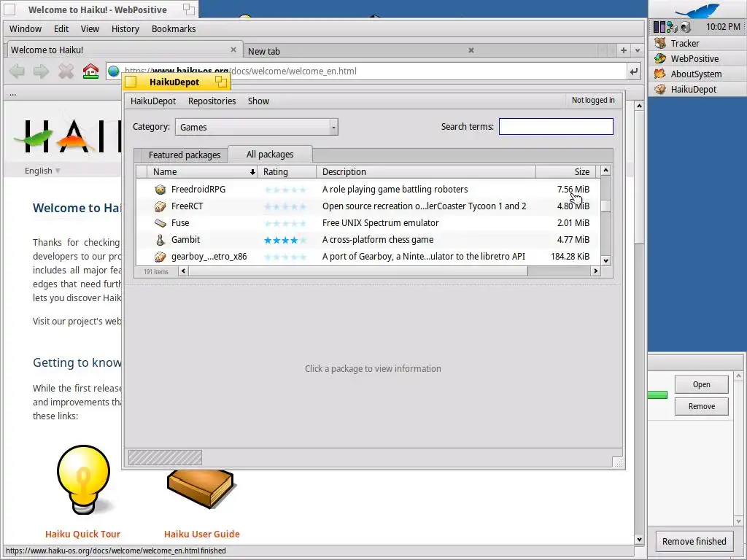Image resolution: width=747 pixels, height=560 pixels.
Task: Click the green download progress bar
Action: 657,394
